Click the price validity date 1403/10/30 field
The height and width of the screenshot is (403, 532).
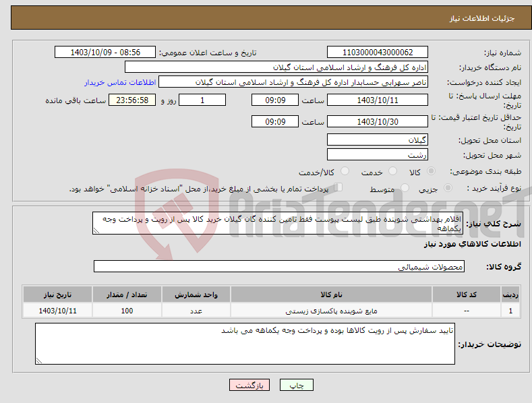[x=378, y=121]
